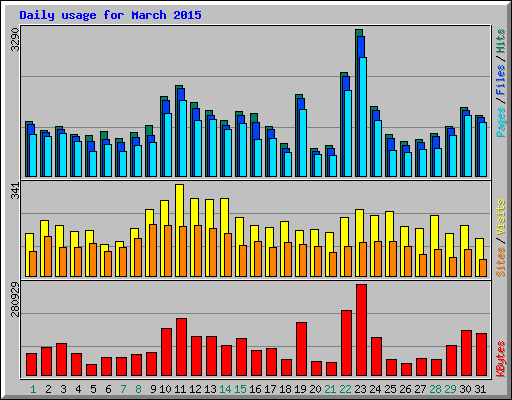Click day label 12 on the x-axis
This screenshot has height=400, width=512.
click(x=195, y=389)
